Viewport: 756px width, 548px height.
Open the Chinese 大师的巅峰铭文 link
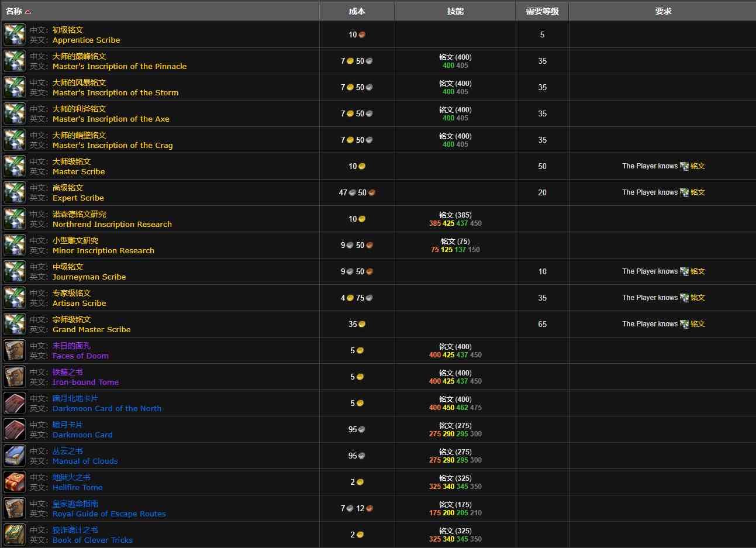tap(79, 56)
